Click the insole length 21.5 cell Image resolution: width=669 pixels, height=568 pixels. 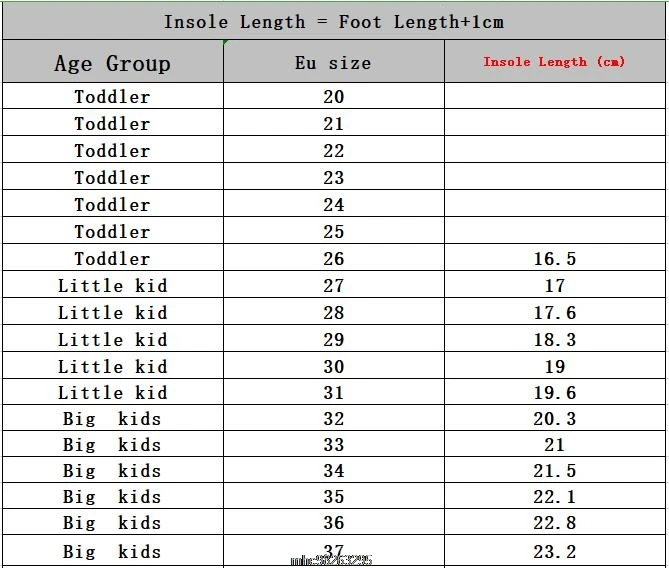pyautogui.click(x=554, y=471)
